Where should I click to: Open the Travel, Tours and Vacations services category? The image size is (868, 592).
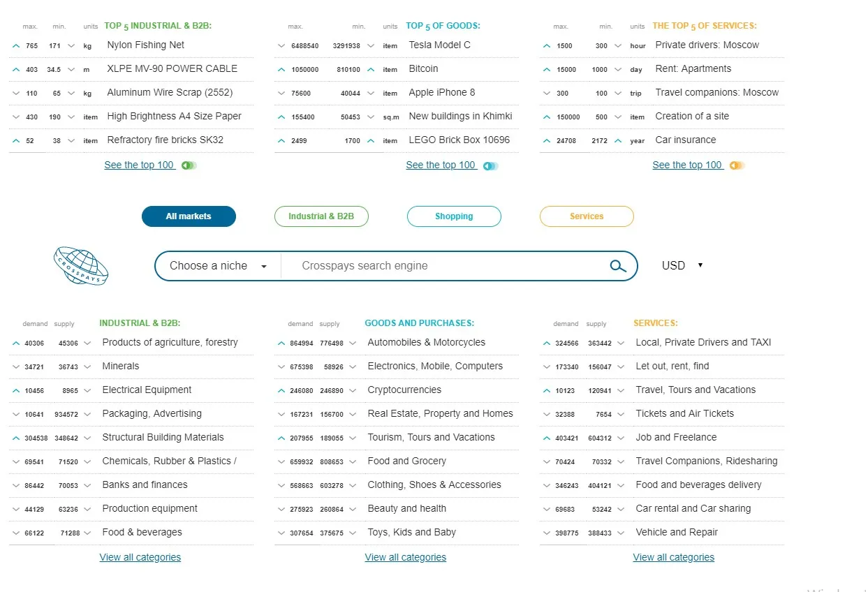tap(696, 390)
